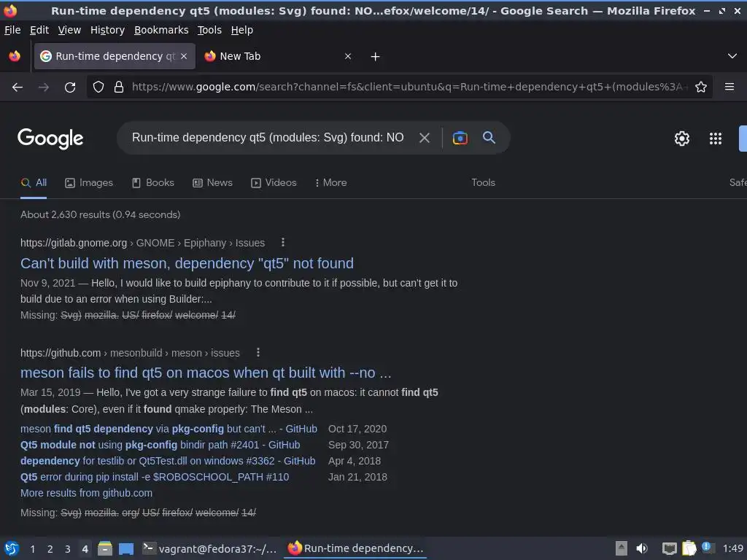This screenshot has height=560, width=747.
Task: Open "Can't build with meson" result
Action: (187, 263)
